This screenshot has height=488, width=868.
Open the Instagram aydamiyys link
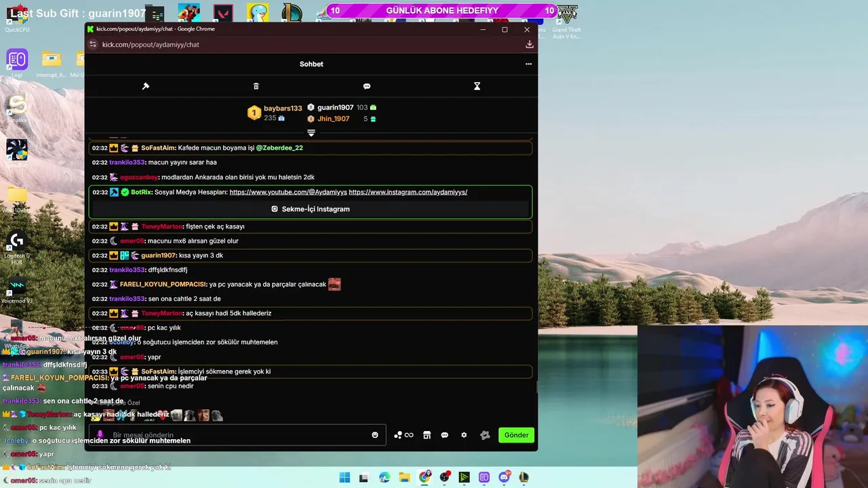[408, 192]
